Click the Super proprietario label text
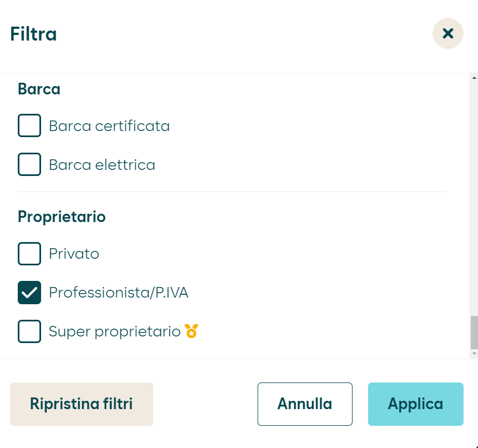The image size is (478, 448). pyautogui.click(x=114, y=331)
